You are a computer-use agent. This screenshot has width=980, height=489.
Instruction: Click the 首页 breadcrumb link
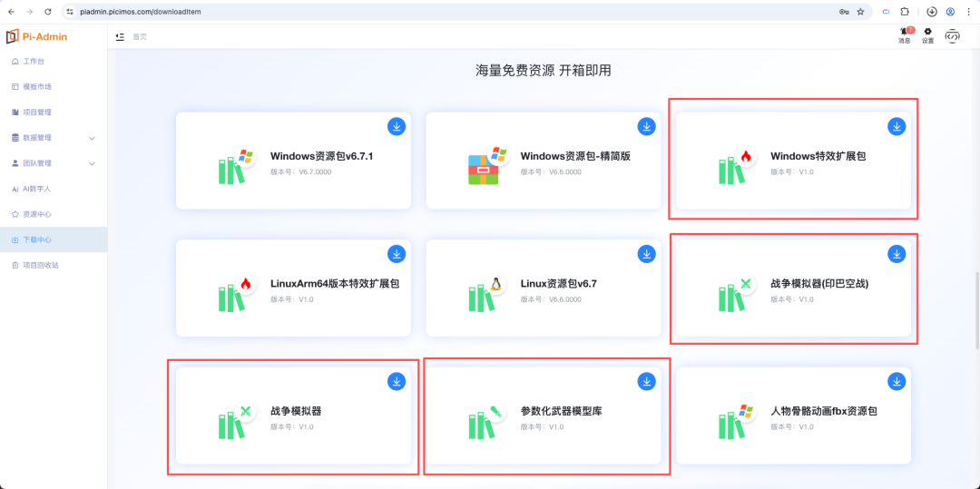pos(140,37)
